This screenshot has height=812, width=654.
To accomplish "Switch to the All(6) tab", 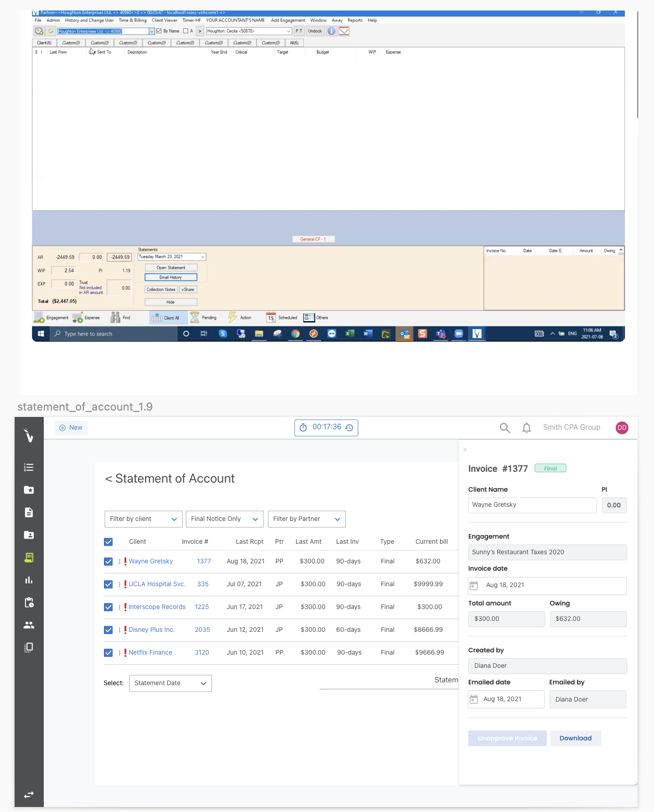I will click(x=294, y=43).
